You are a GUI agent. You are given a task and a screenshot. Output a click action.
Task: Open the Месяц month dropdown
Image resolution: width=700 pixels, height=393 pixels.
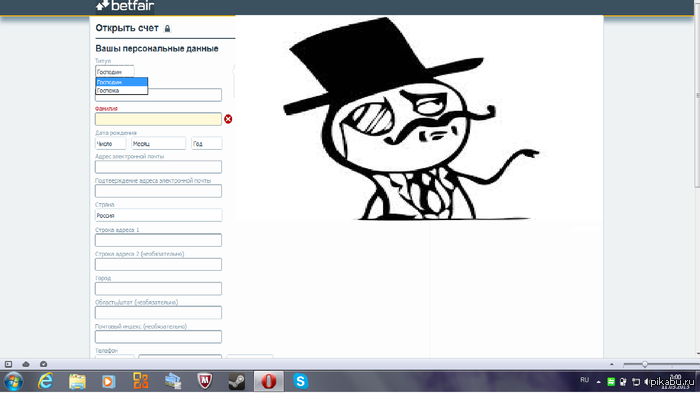[x=158, y=144]
